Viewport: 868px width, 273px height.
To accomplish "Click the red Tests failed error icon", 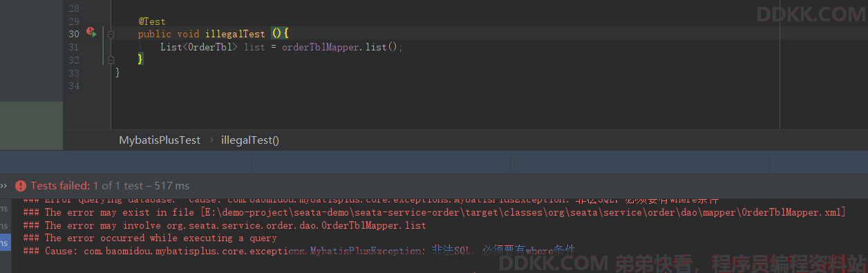I will (x=21, y=185).
